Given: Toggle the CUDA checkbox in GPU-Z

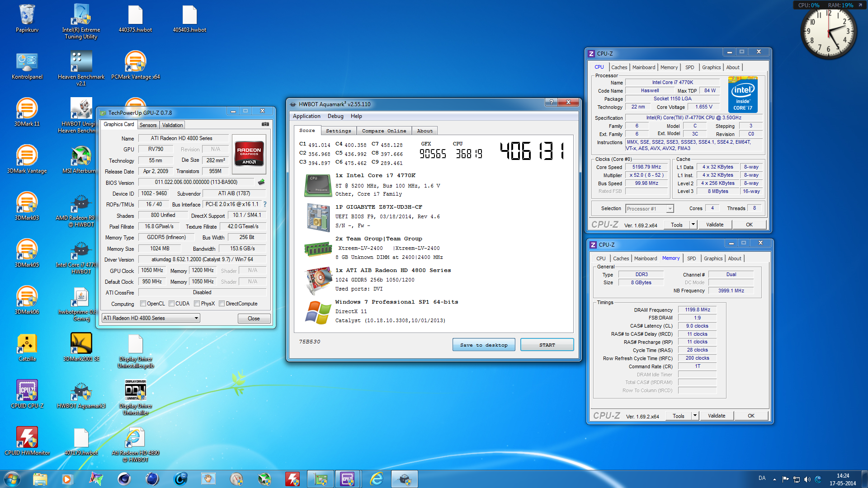Looking at the screenshot, I should 171,304.
